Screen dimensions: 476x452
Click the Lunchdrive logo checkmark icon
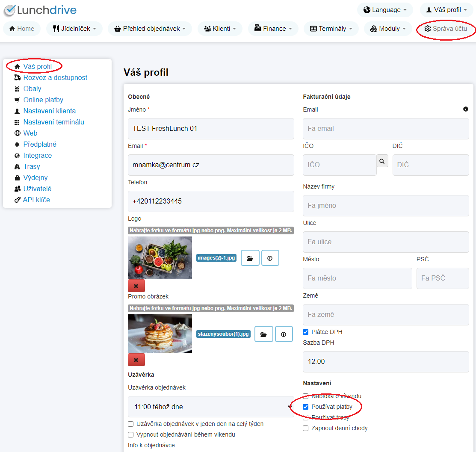tap(9, 10)
